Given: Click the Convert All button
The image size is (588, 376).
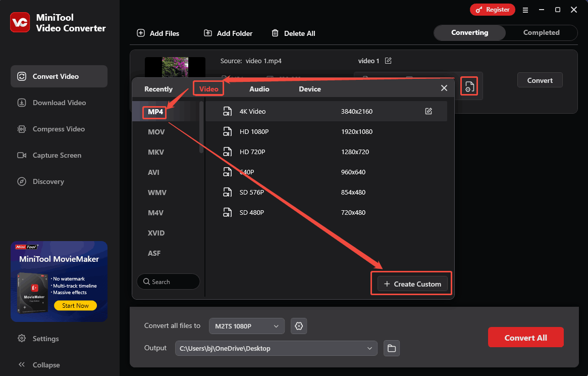Looking at the screenshot, I should point(525,337).
